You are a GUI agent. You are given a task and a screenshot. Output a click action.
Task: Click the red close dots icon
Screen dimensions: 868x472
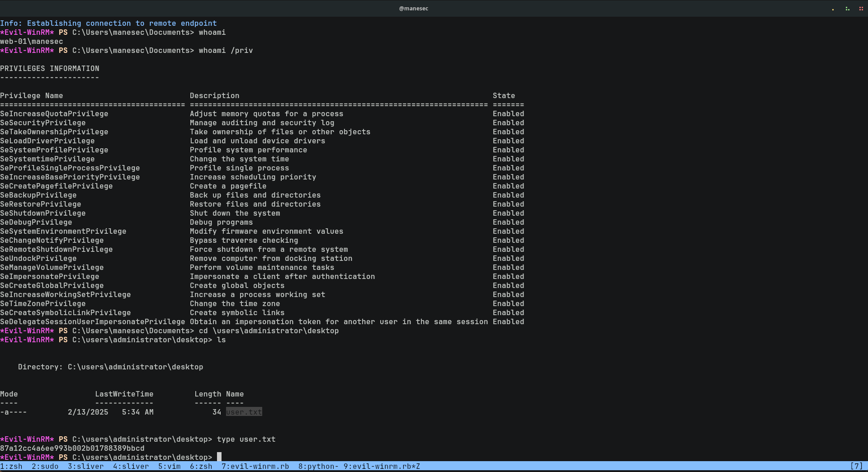tap(861, 9)
